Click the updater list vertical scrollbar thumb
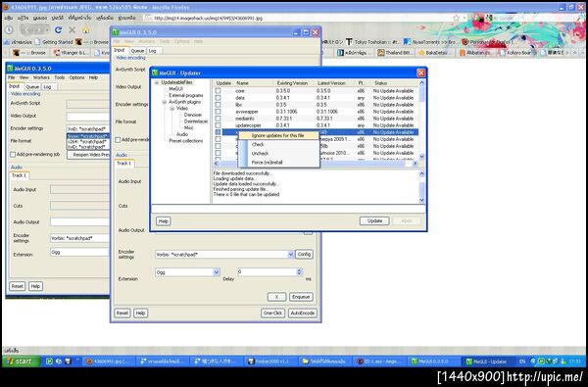The width and height of the screenshot is (588, 387). (x=421, y=94)
